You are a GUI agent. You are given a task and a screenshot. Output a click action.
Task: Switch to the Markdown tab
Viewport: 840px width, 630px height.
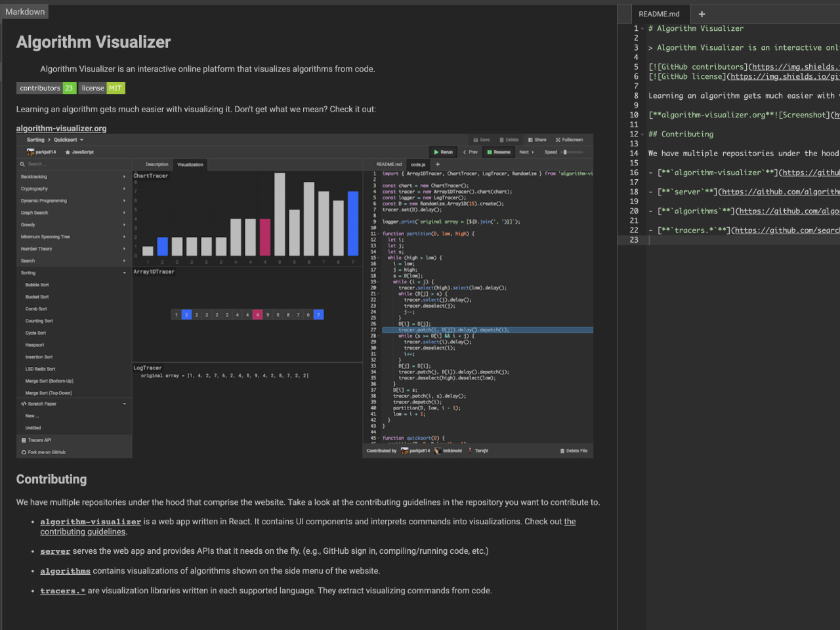tap(25, 12)
